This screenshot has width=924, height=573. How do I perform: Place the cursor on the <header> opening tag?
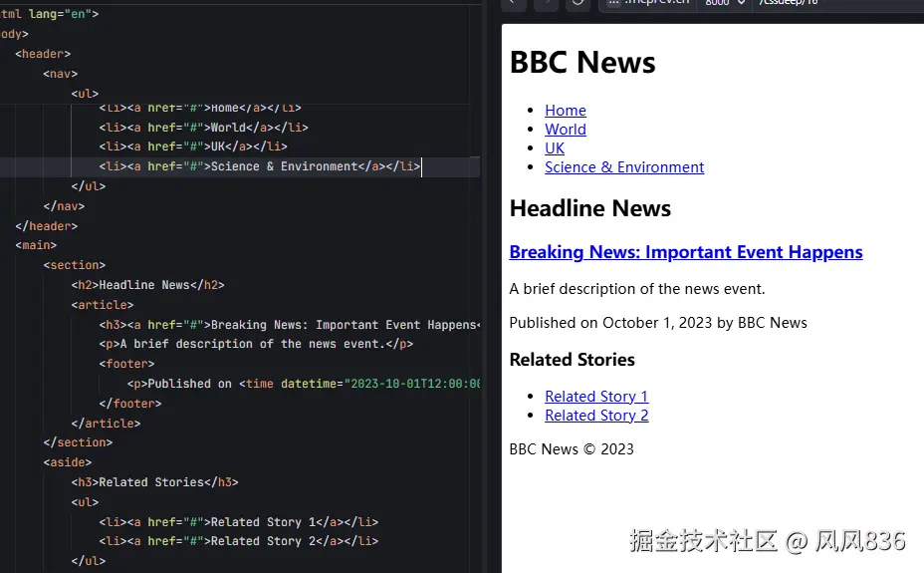(43, 54)
